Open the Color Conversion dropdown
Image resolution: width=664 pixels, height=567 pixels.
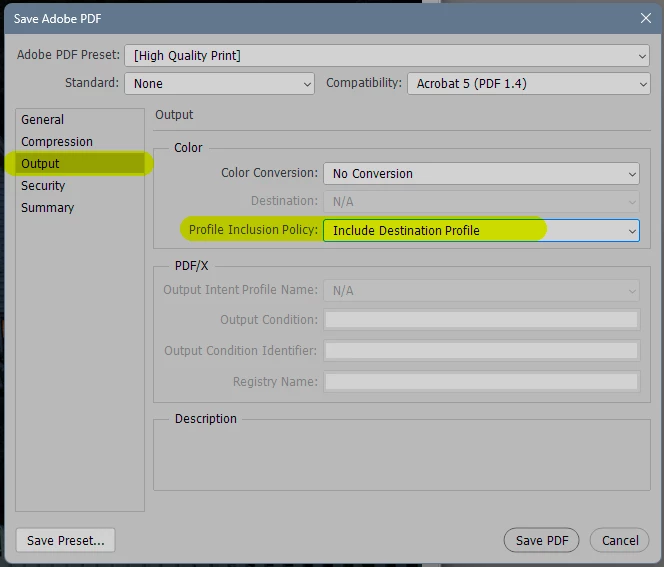coord(481,174)
